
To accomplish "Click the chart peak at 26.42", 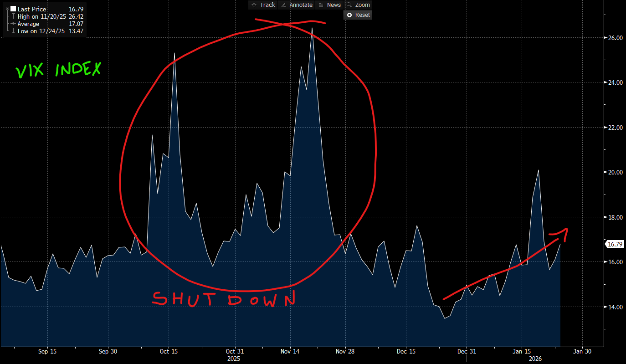I will coord(312,29).
